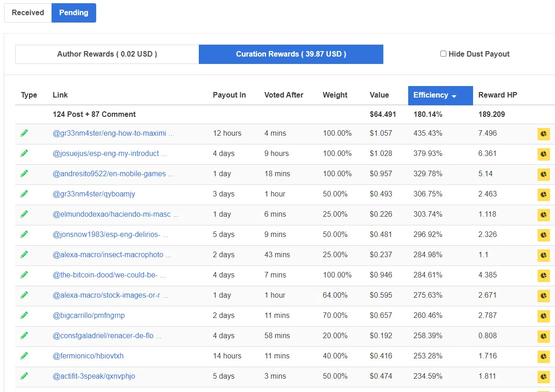Screen dimensions: 555x392
Task: Open the @alexa-macro/insect-macrophoto link
Action: point(112,254)
